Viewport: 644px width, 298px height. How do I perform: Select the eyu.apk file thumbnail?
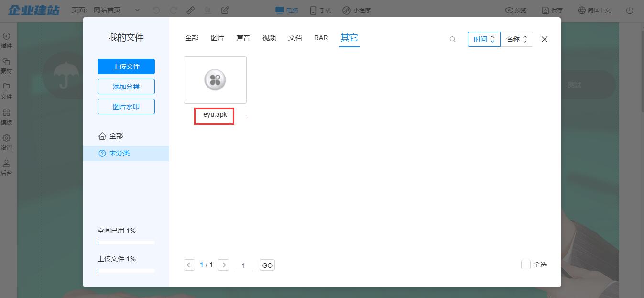[x=215, y=80]
